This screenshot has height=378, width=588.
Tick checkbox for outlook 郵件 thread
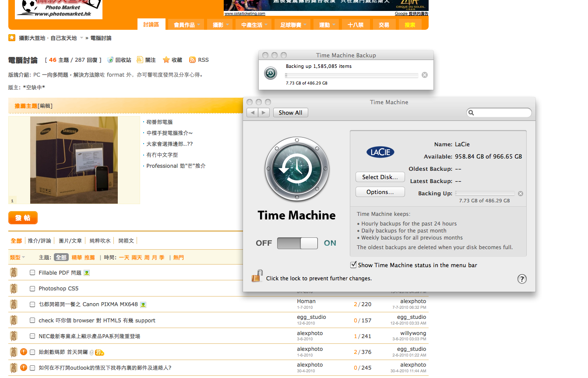(32, 367)
